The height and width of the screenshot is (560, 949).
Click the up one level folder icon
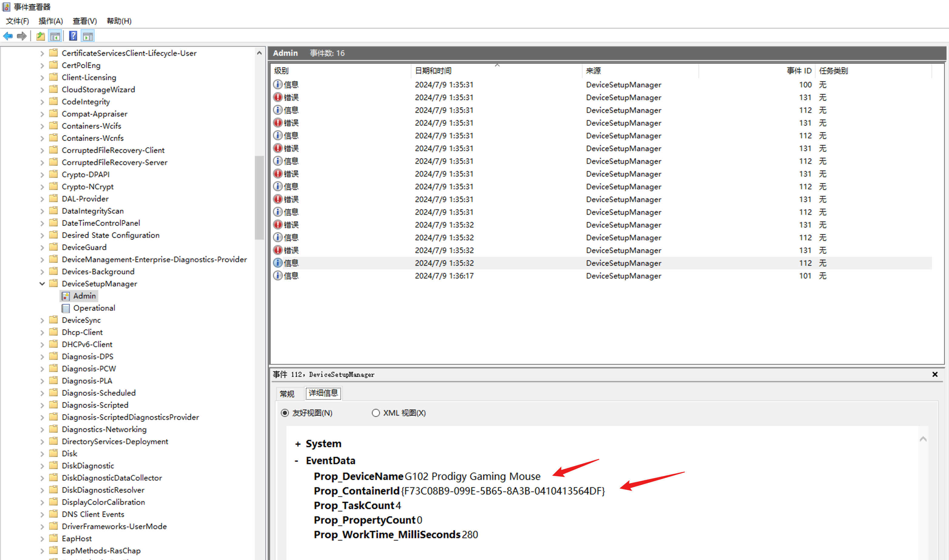click(x=40, y=36)
